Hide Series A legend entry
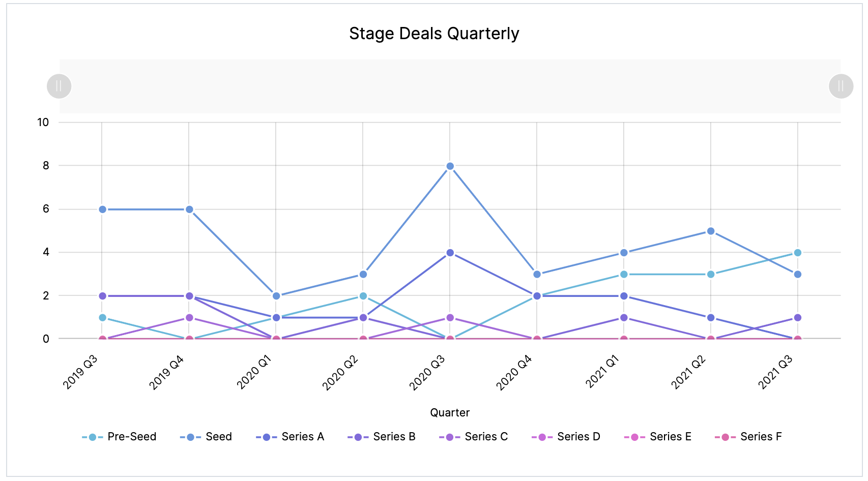Image resolution: width=868 pixels, height=481 pixels. click(291, 437)
